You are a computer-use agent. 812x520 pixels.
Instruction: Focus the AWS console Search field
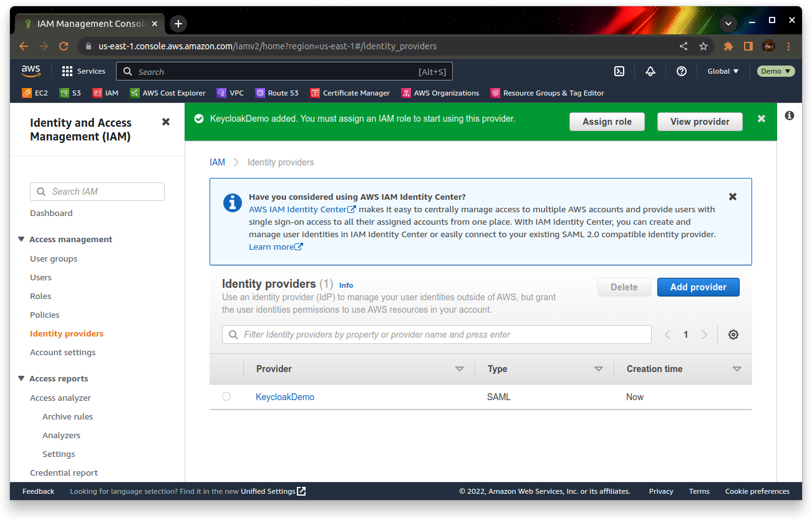coord(284,71)
